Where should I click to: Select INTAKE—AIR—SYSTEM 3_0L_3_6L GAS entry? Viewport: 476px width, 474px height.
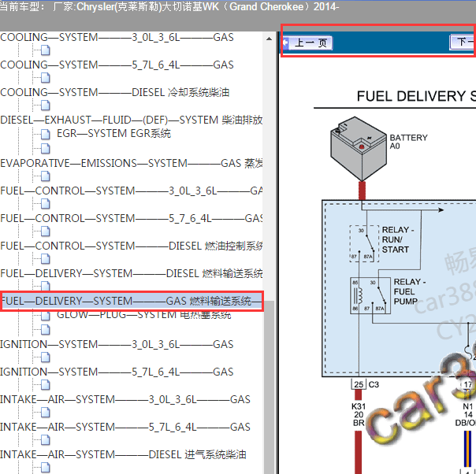[x=125, y=400]
